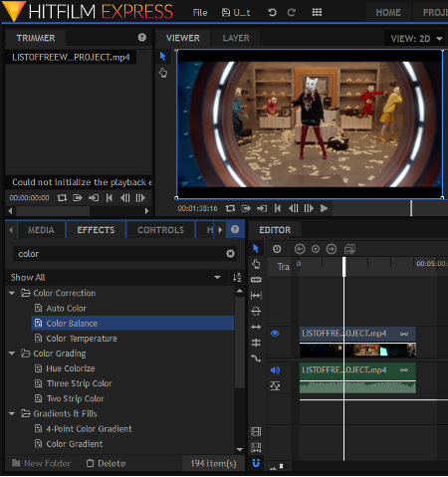Collapse the Color Grading folder
The height and width of the screenshot is (477, 448).
(x=12, y=354)
